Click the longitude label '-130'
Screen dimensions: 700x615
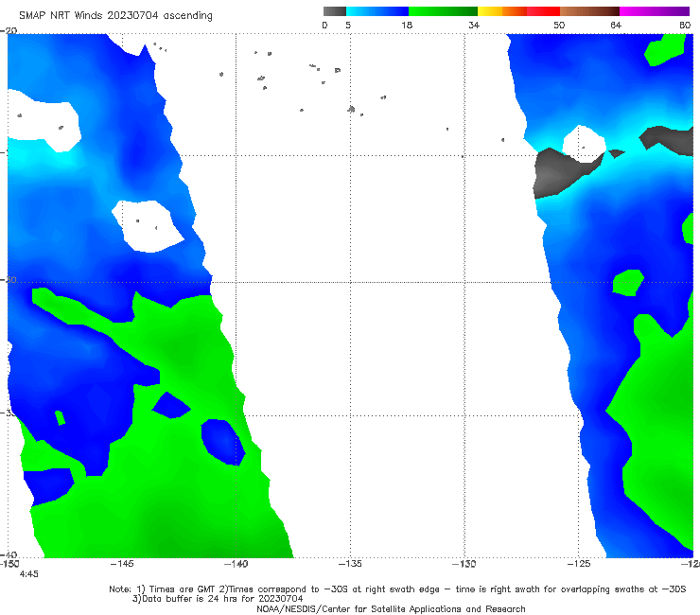[464, 564]
